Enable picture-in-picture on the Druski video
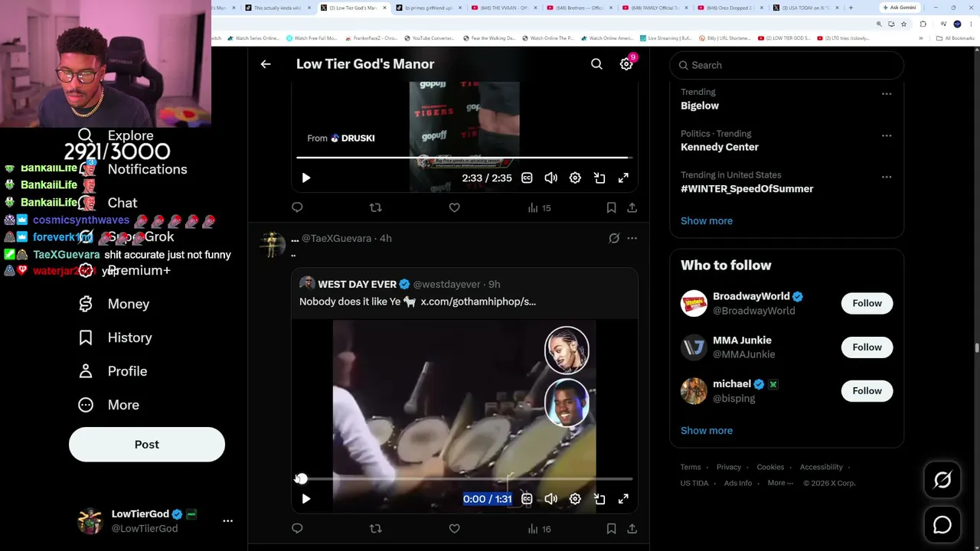The width and height of the screenshot is (980, 551). pos(599,178)
